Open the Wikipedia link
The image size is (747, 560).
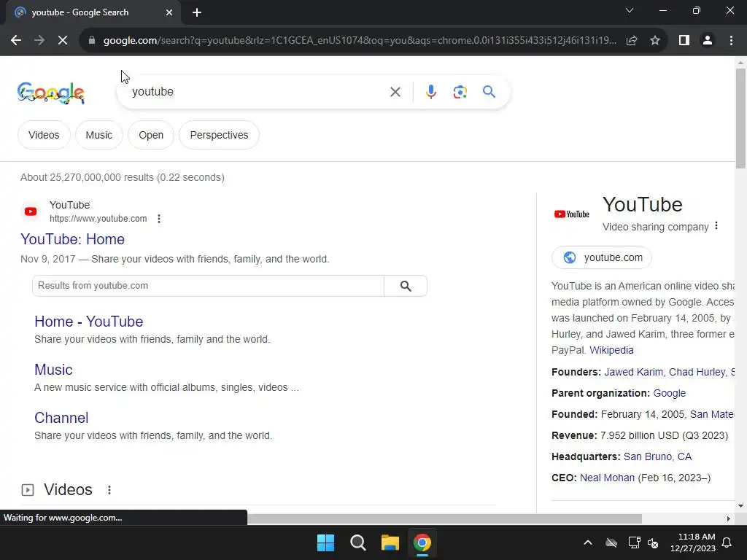[611, 350]
